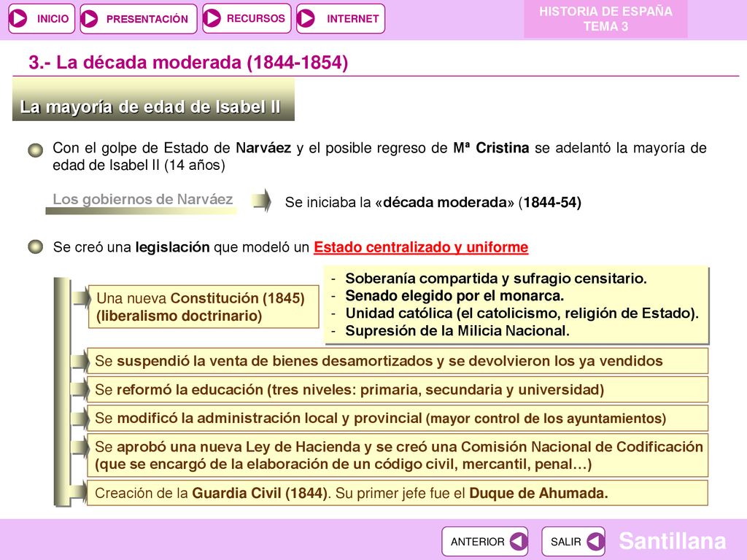This screenshot has height=560, width=747.
Task: Click arrow next to Los gobiernos de Narváez
Action: point(262,200)
